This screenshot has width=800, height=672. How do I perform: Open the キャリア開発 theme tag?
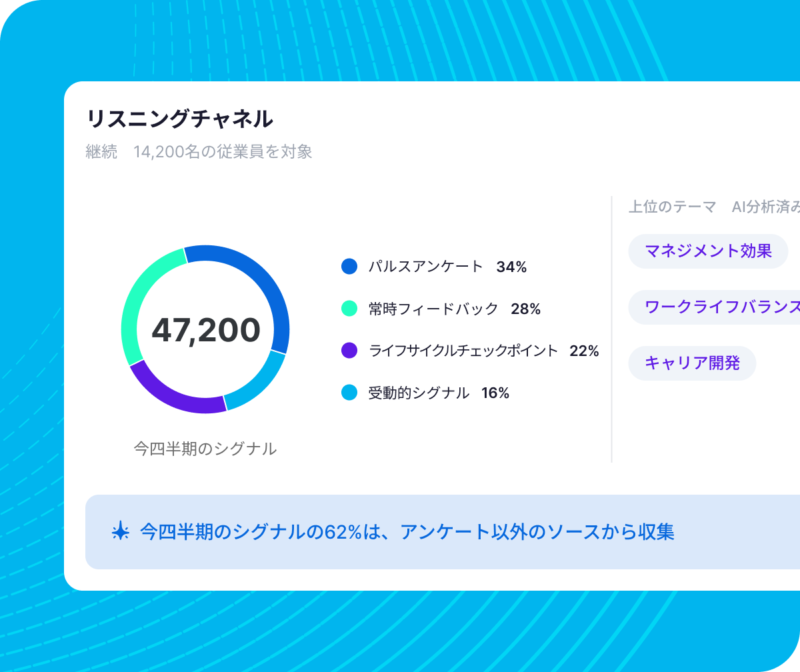692,363
